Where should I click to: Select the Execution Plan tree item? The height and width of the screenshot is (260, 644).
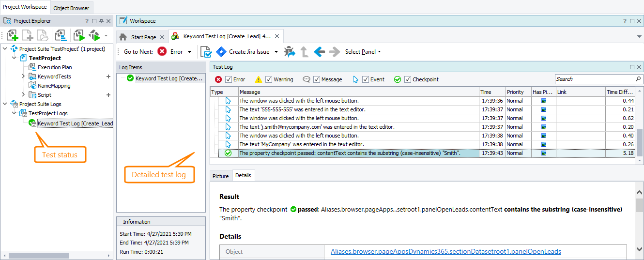55,67
